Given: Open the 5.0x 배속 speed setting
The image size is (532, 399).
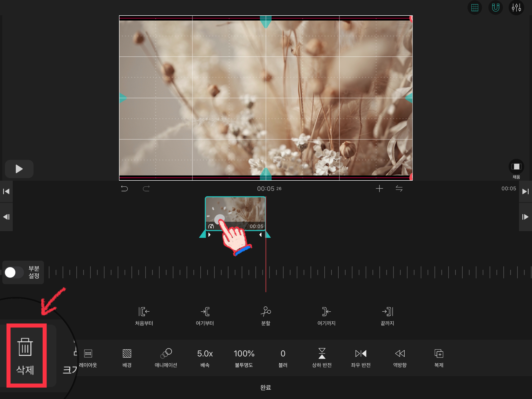Looking at the screenshot, I should 205,354.
